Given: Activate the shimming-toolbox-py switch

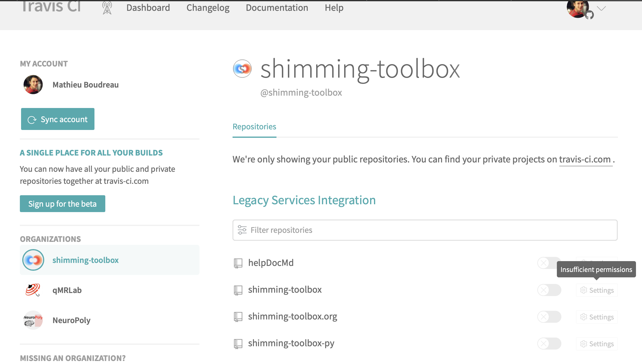Looking at the screenshot, I should (x=549, y=344).
